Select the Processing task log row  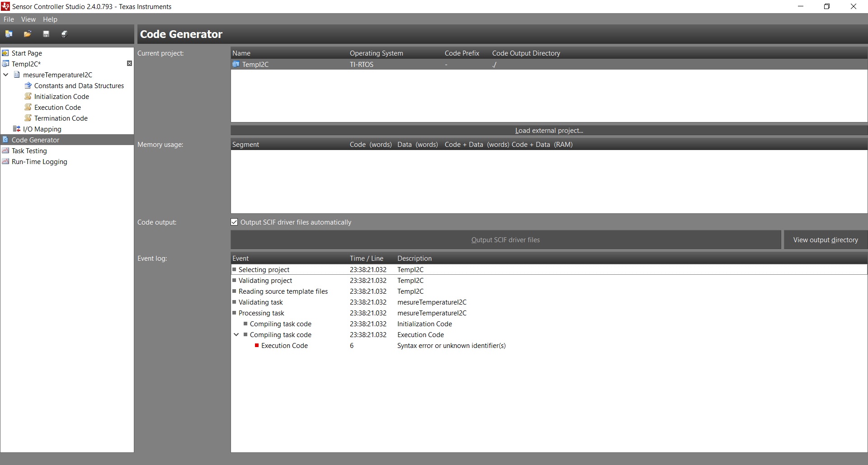(549, 313)
